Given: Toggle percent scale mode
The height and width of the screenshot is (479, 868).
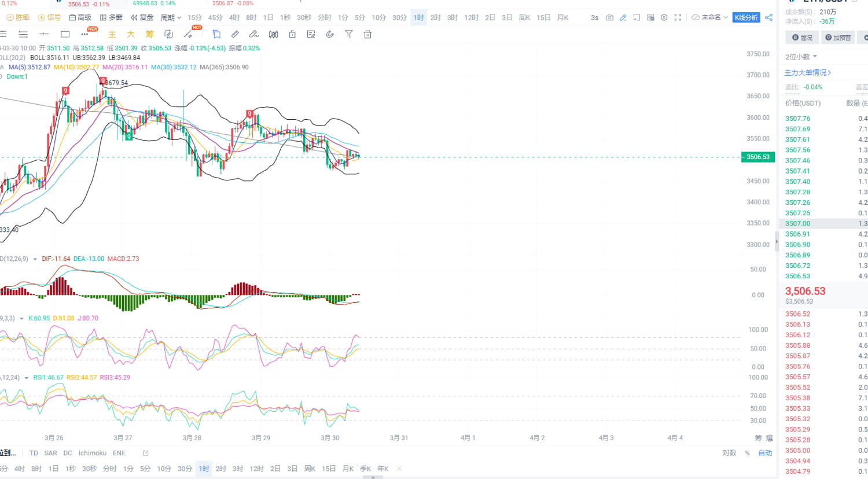Looking at the screenshot, I should point(747,453).
